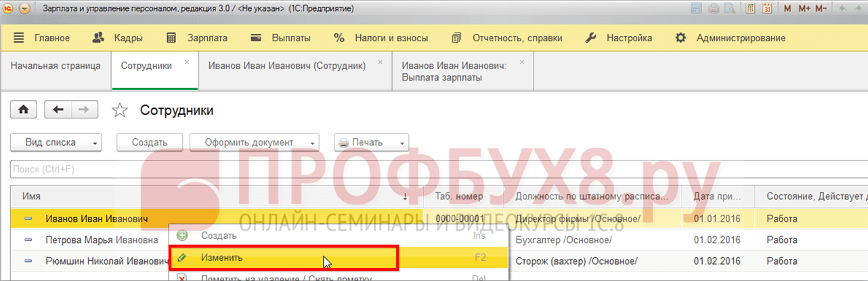The height and width of the screenshot is (281, 868).
Task: Click the row marker icon beside Иванов Иван Иванович
Action: click(x=28, y=219)
